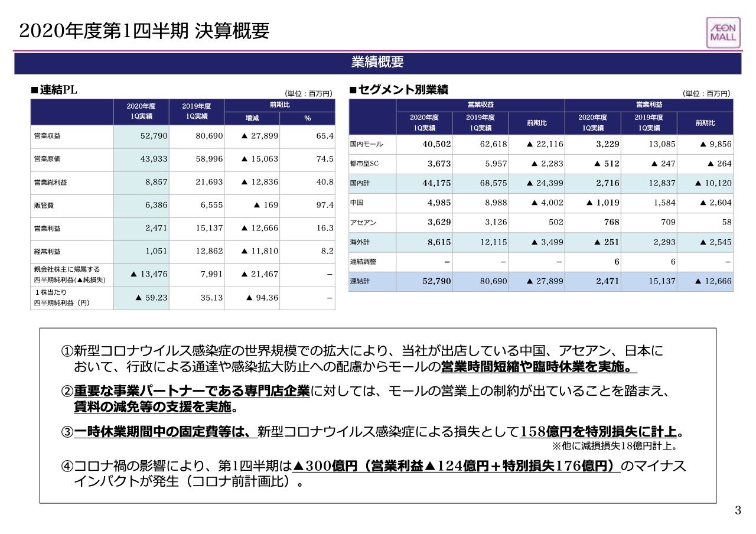Select the 営業原価 row label
This screenshot has width=756, height=534.
click(47, 159)
